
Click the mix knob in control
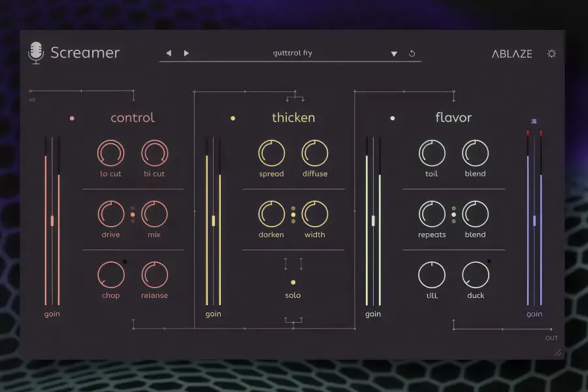click(x=154, y=214)
